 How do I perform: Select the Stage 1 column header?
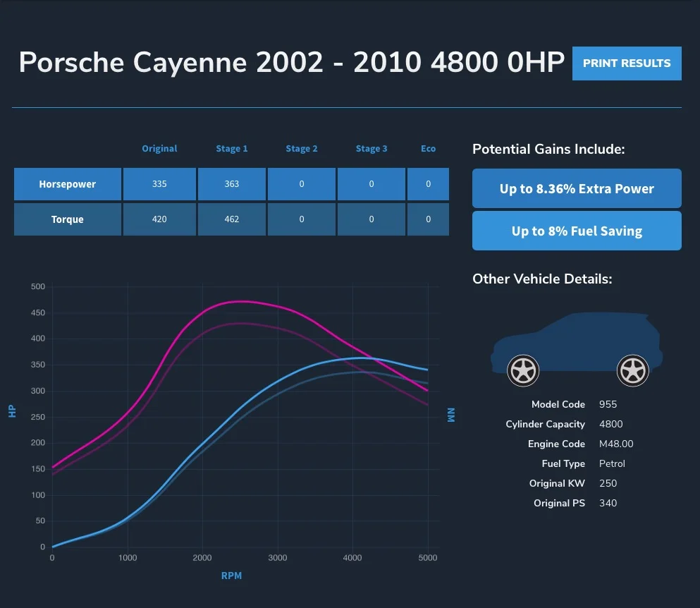pyautogui.click(x=232, y=148)
